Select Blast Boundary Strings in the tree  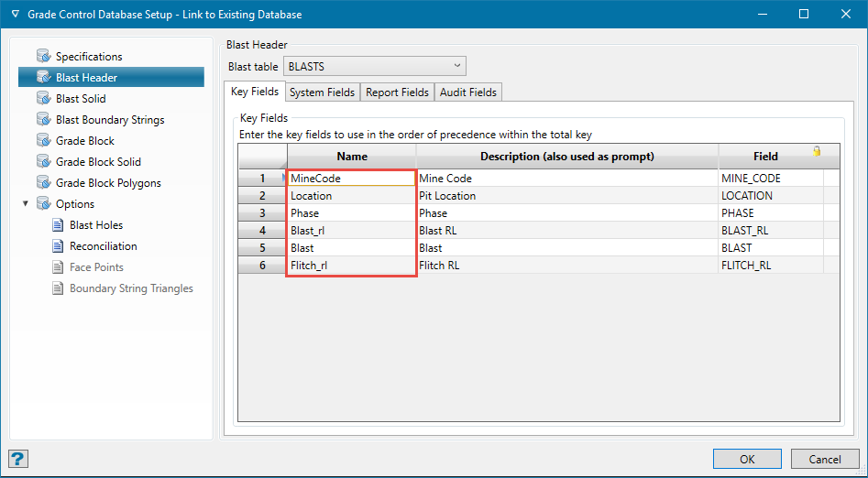[110, 120]
